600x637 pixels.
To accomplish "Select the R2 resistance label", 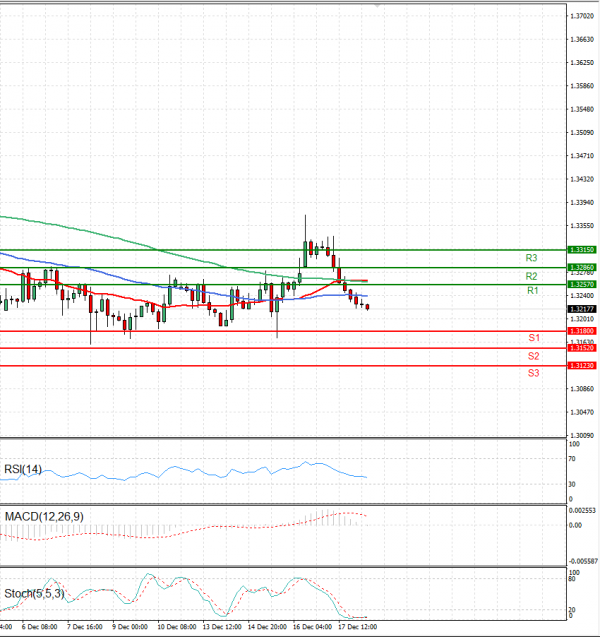I will coord(531,276).
